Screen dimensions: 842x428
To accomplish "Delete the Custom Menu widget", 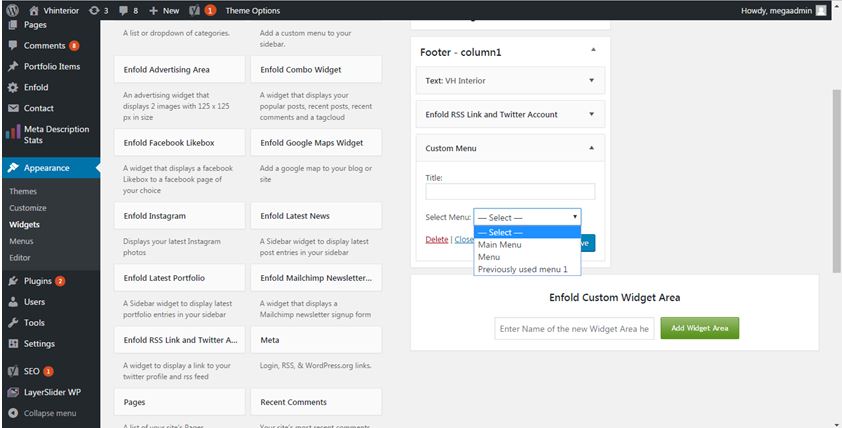I will [x=437, y=240].
